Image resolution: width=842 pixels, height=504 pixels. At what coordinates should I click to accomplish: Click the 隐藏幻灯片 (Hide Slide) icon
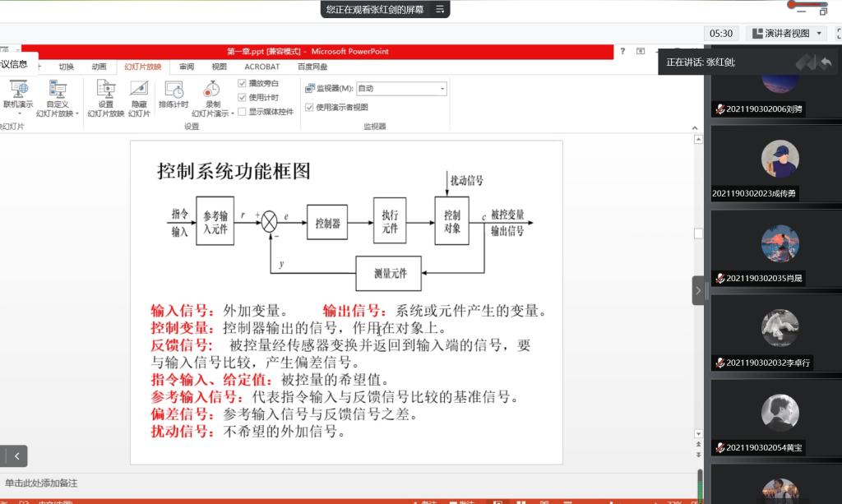[x=139, y=90]
